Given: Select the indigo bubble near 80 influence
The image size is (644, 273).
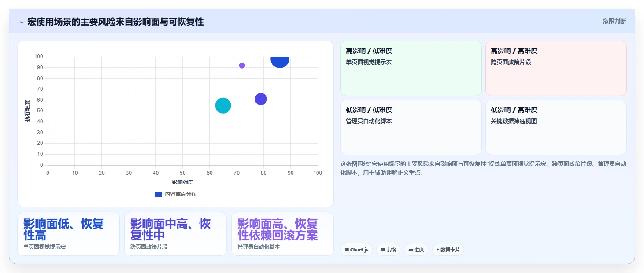Looking at the screenshot, I should coord(261,99).
